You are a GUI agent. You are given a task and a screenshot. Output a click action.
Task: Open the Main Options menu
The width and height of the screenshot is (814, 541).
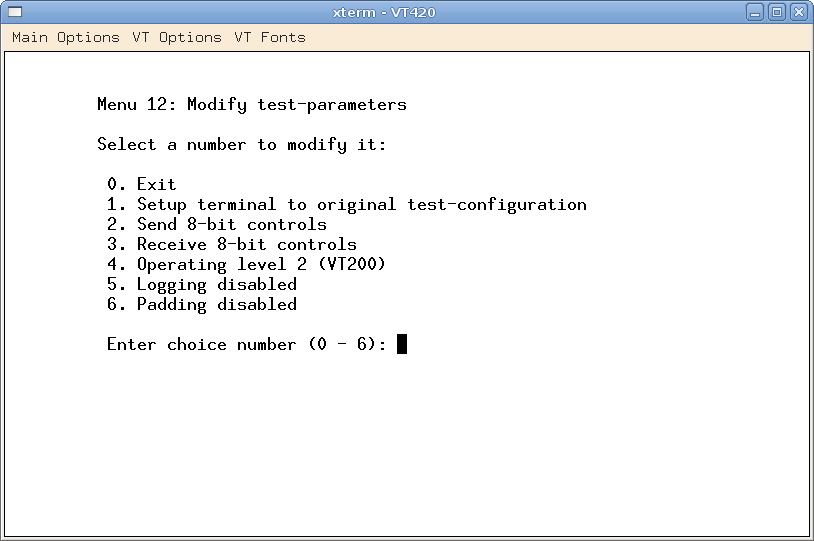[65, 37]
